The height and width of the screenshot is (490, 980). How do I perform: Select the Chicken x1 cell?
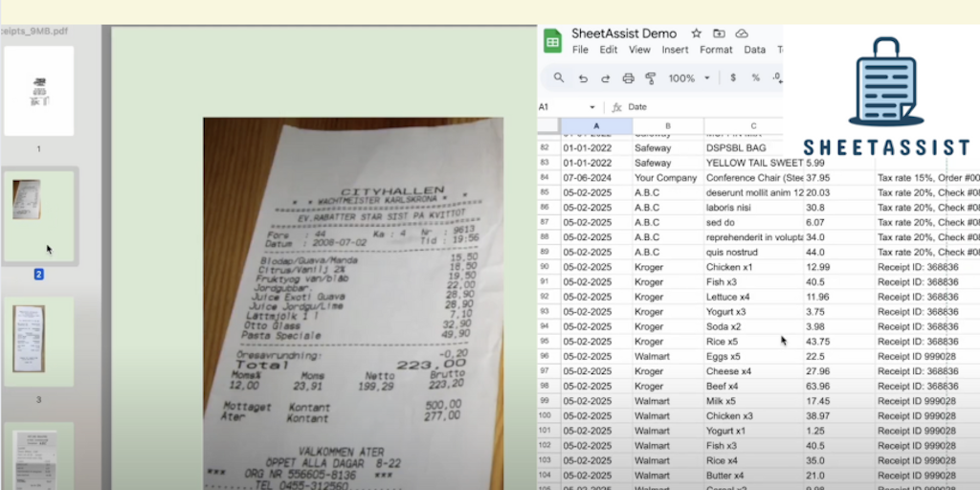click(x=754, y=268)
